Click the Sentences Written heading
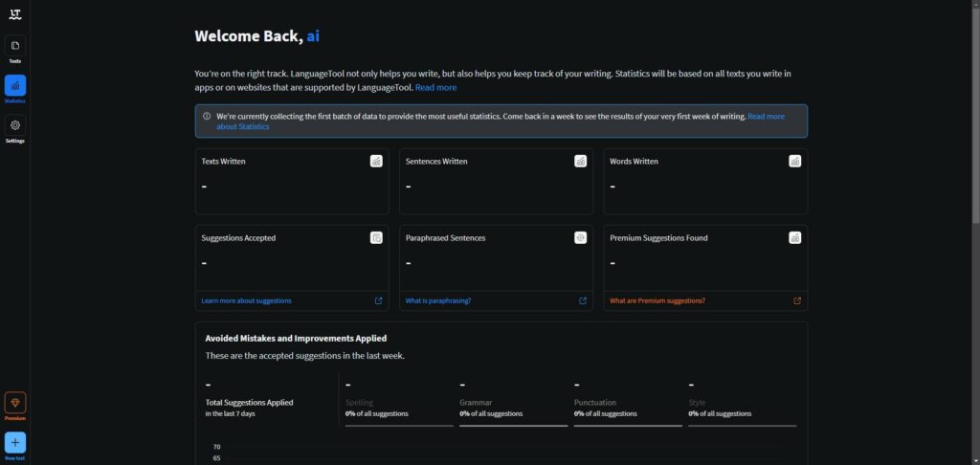Screen dimensions: 980x465 point(436,162)
